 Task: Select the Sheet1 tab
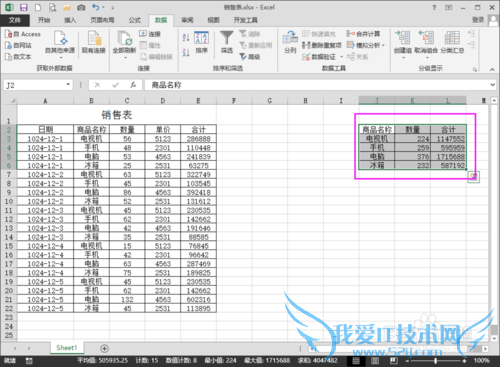67,348
